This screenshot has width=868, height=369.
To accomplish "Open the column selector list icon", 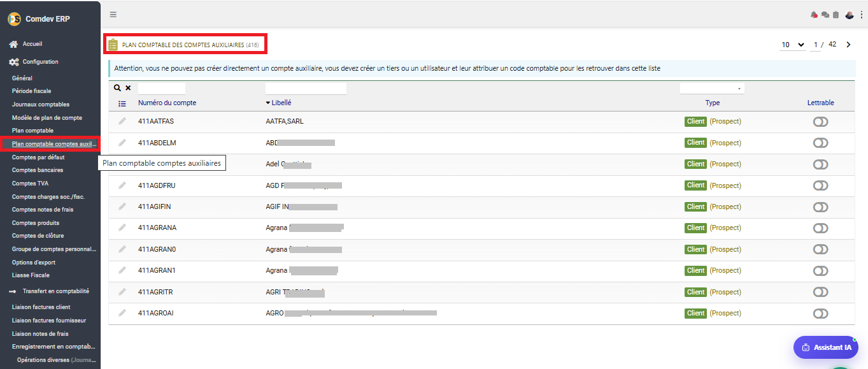I will (x=122, y=103).
